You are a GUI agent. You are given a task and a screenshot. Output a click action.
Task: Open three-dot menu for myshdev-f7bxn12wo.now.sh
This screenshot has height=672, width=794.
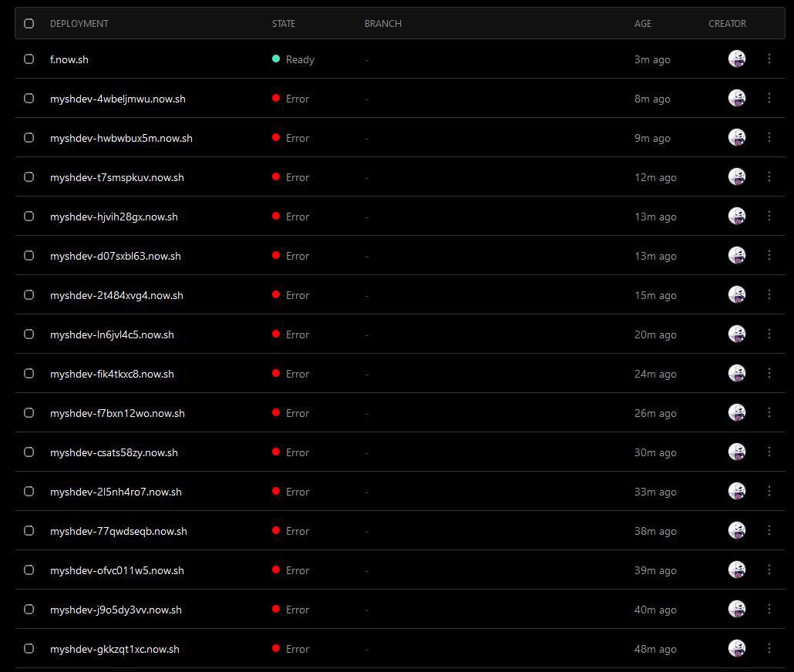click(x=769, y=412)
